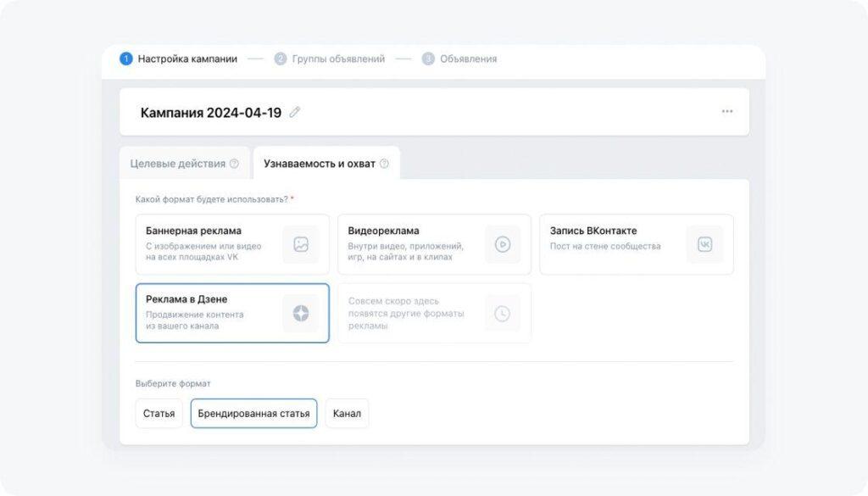Select the Узнаваемость и охват tab
Image resolution: width=868 pixels, height=496 pixels.
(319, 164)
